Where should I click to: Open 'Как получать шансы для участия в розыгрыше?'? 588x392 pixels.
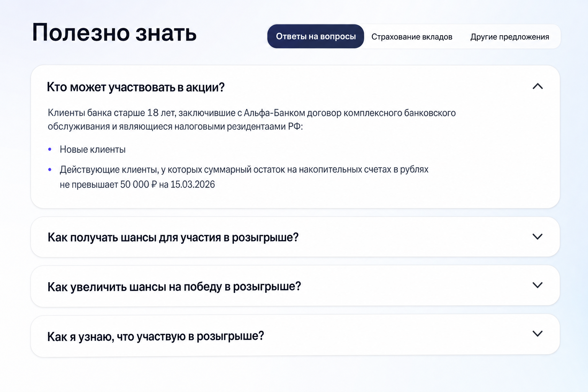173,237
